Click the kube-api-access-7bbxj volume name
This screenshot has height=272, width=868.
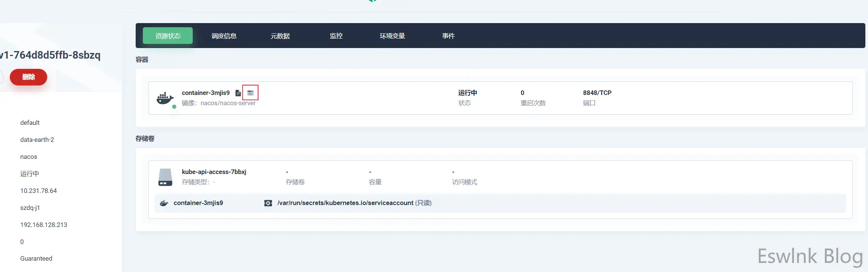(x=214, y=172)
